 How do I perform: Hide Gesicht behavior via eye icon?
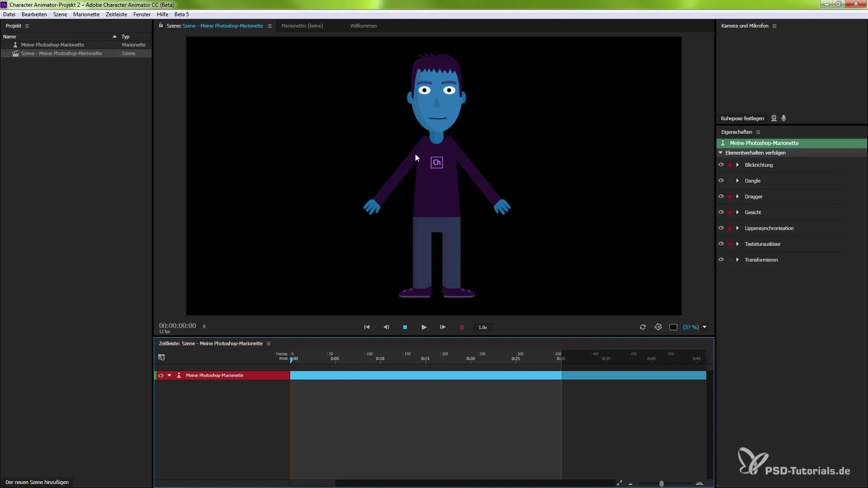(x=721, y=212)
